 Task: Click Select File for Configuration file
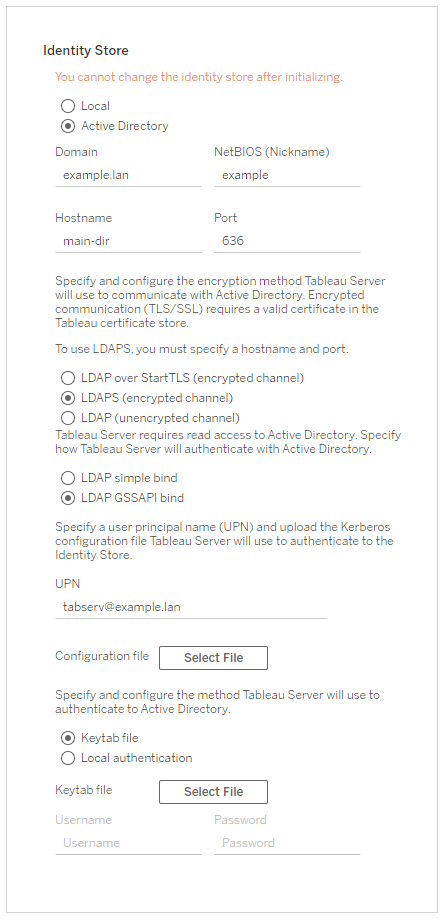[213, 658]
